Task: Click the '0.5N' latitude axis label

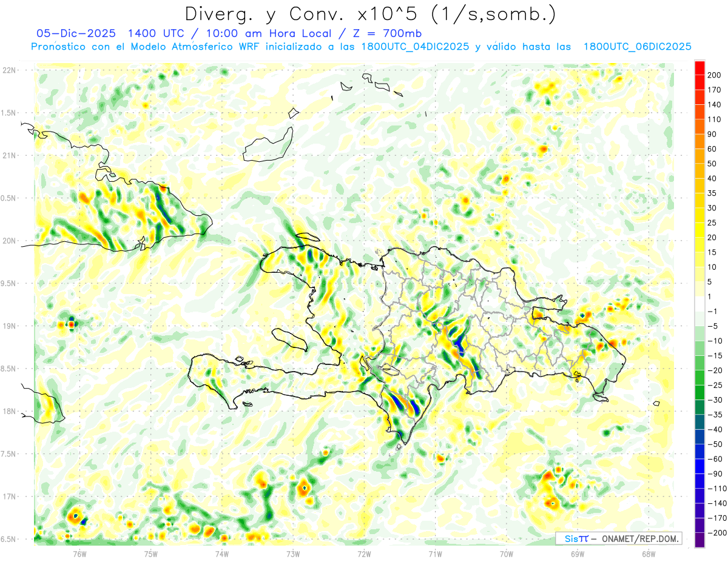Action: (9, 198)
